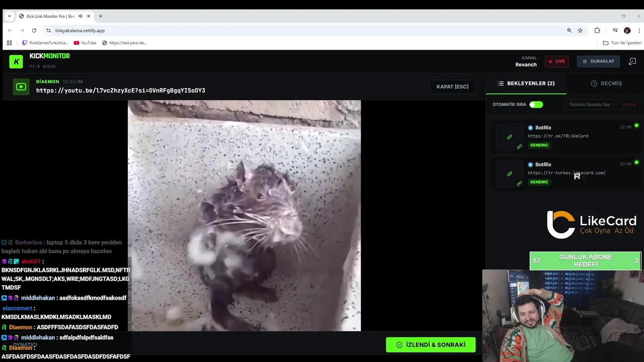This screenshot has width=644, height=362.
Task: Open a new browser tab
Action: click(101, 16)
